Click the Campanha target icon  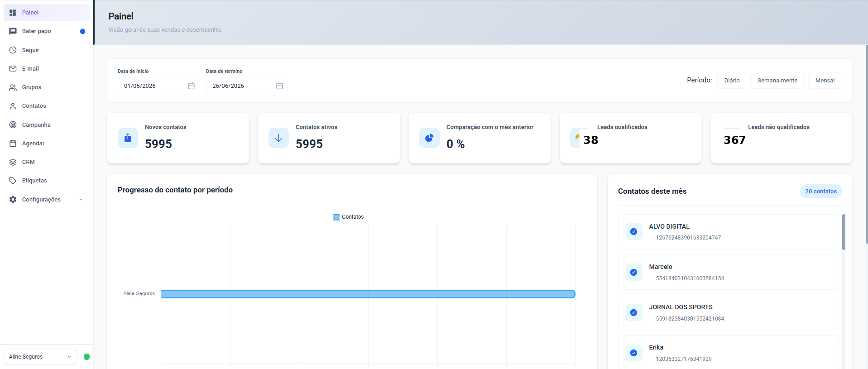pos(13,125)
